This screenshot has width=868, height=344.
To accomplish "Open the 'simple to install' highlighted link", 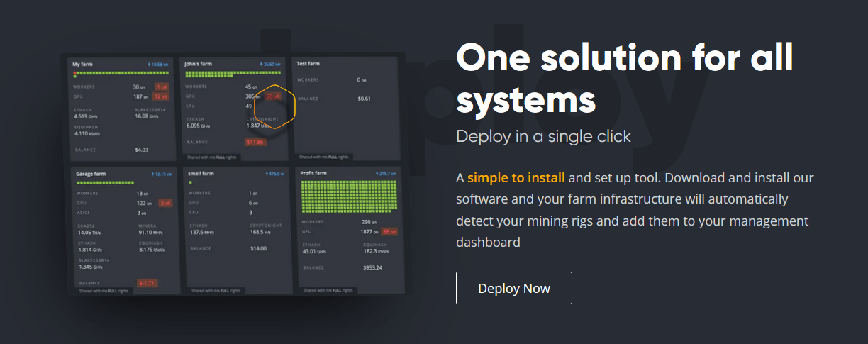I will 516,177.
